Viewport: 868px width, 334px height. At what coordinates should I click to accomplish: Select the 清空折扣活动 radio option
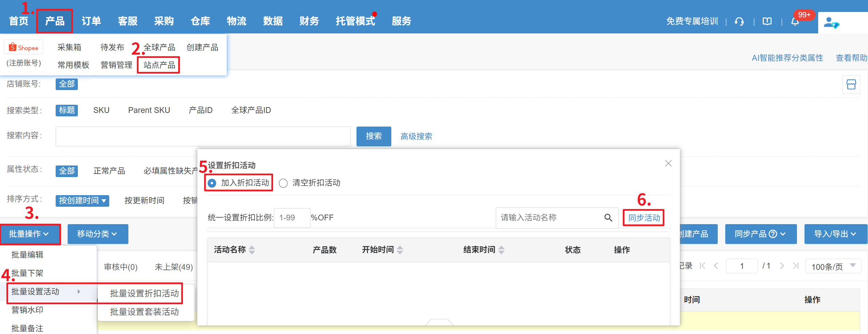click(x=283, y=183)
